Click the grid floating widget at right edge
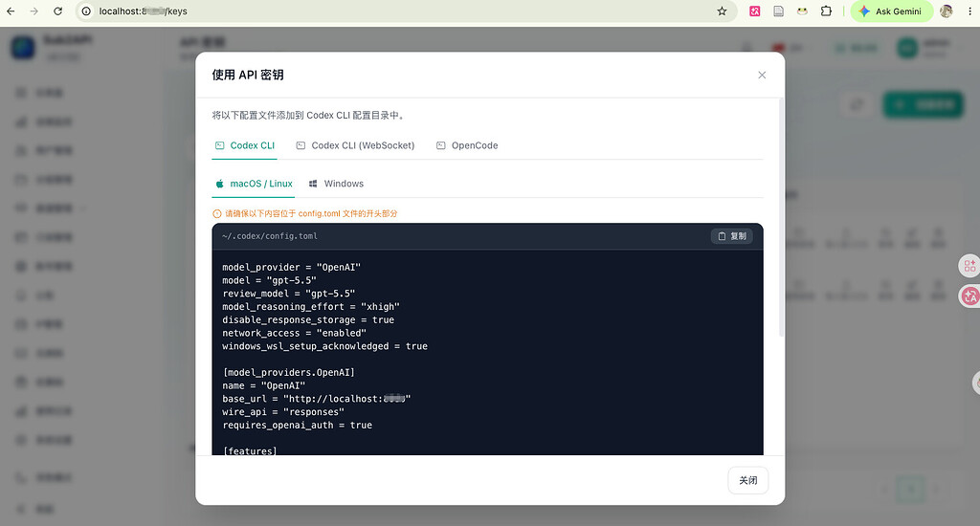980x526 pixels. (969, 266)
